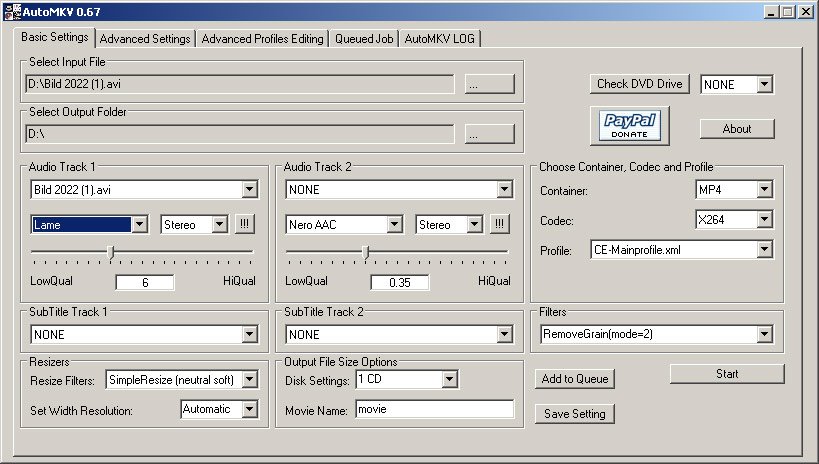Click Check DVD Drive button
Screen dimensions: 819x464
[640, 84]
